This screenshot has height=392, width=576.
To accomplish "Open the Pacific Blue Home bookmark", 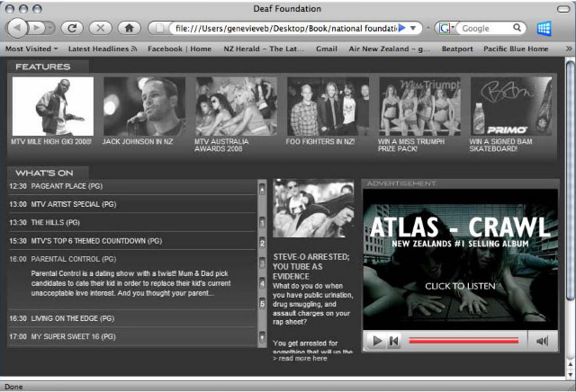I will [x=516, y=49].
